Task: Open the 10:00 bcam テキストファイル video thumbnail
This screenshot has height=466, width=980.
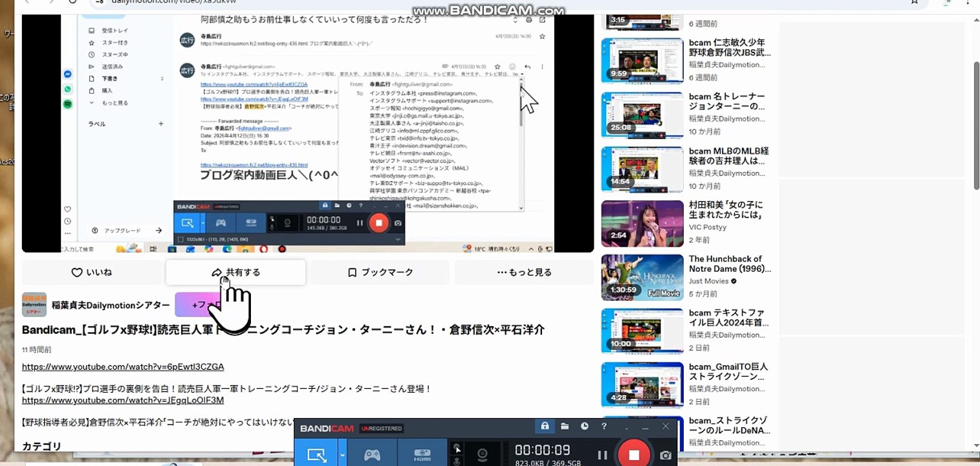Action: [x=642, y=331]
